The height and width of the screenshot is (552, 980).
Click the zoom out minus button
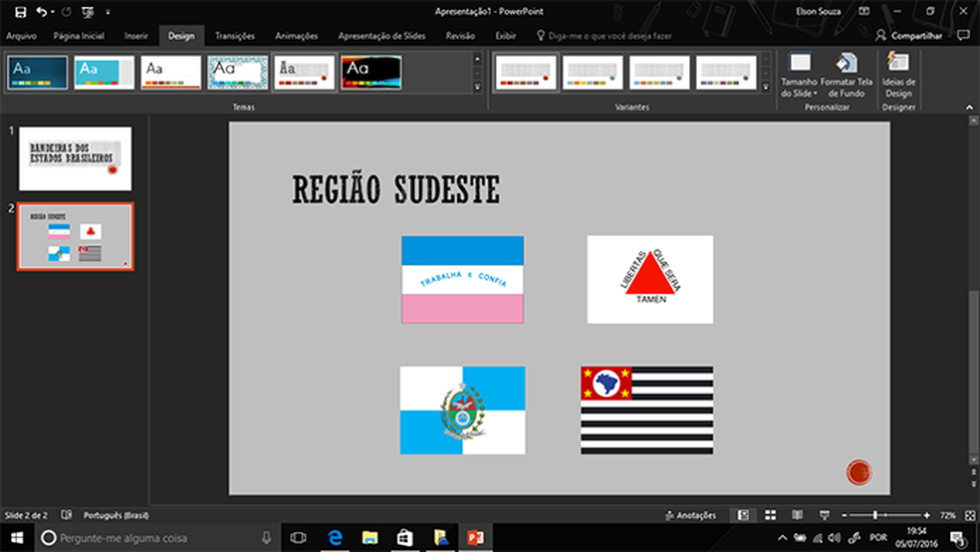[845, 516]
